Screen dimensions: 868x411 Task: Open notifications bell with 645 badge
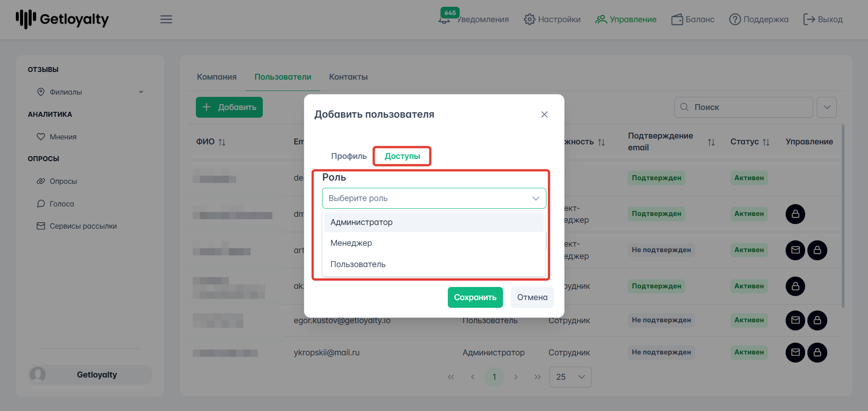[x=445, y=19]
